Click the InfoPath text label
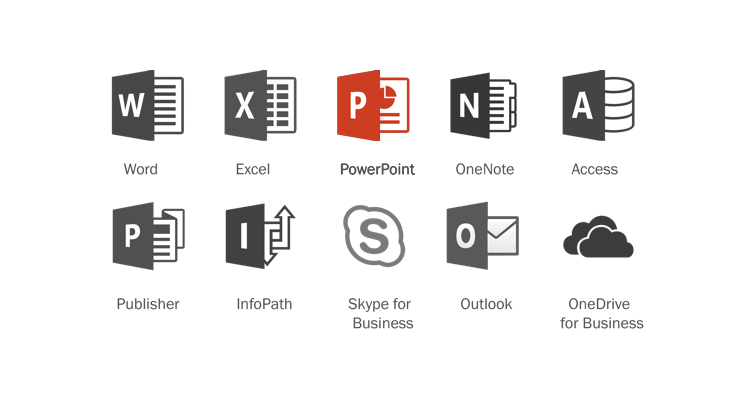 [x=264, y=304]
